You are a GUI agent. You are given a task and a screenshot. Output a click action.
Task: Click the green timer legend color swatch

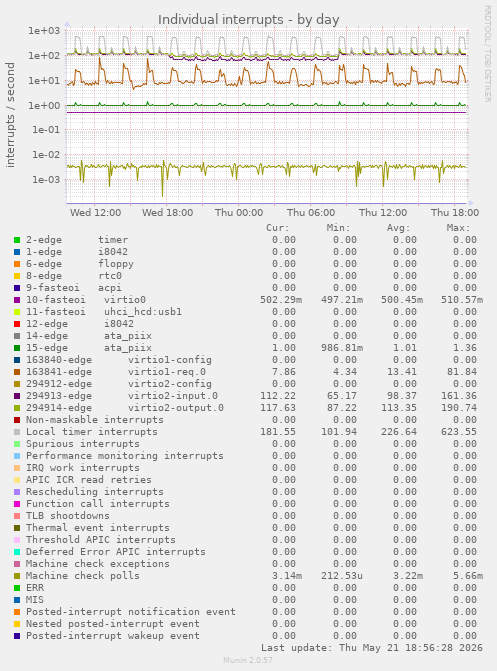[17, 240]
